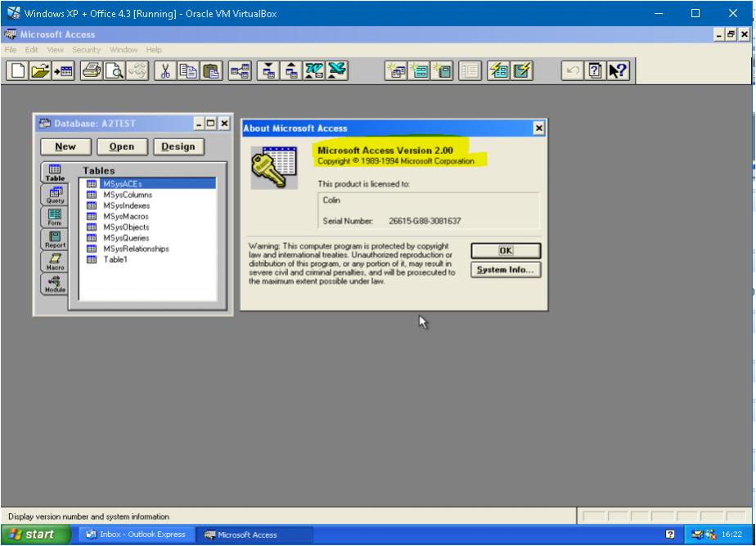Viewport: 756px width, 546px height.
Task: Click the Database Window toolbar icon
Action: pos(470,71)
